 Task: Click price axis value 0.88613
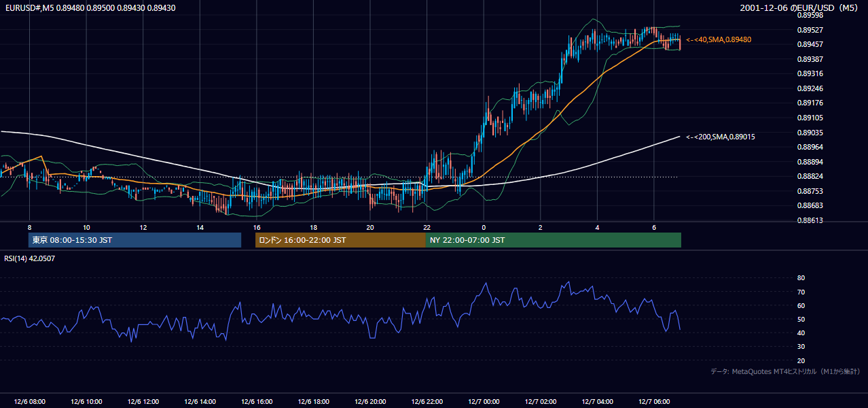click(810, 220)
